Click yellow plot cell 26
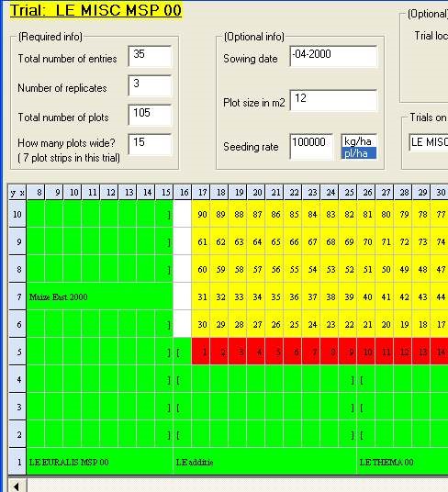The image size is (448, 492). coord(274,324)
